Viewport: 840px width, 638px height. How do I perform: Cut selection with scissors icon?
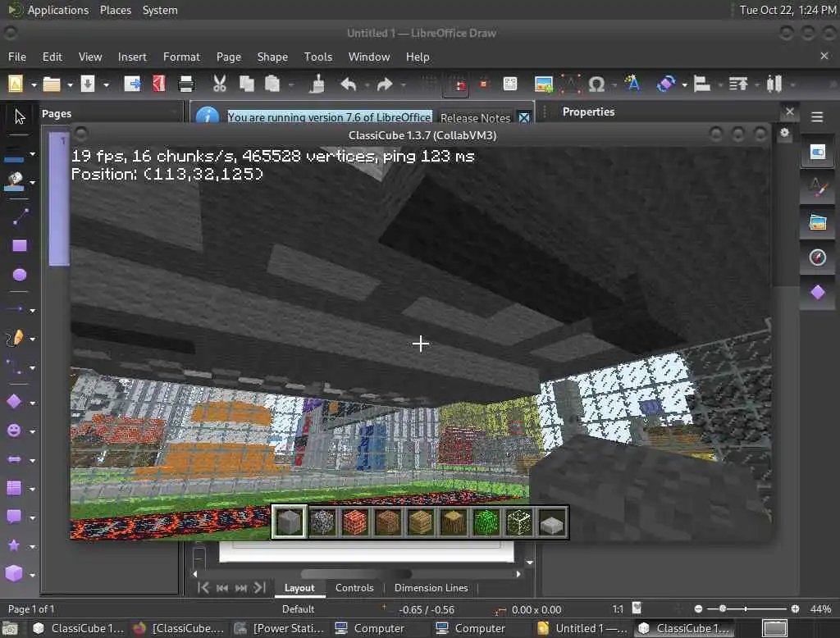(x=220, y=84)
